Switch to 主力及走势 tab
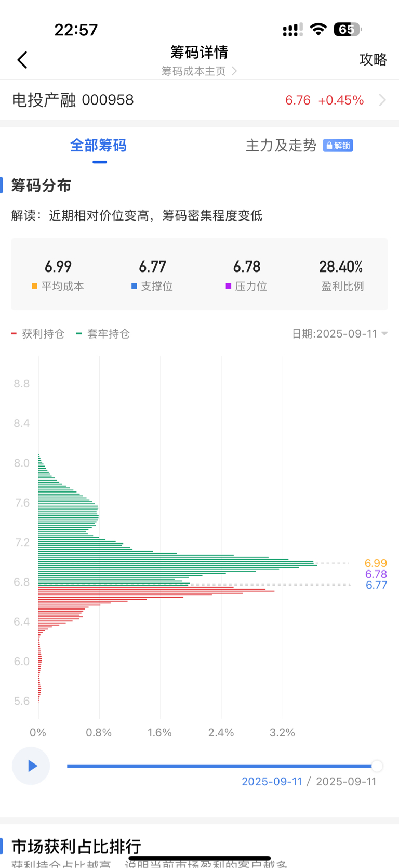Image resolution: width=399 pixels, height=868 pixels. [281, 146]
